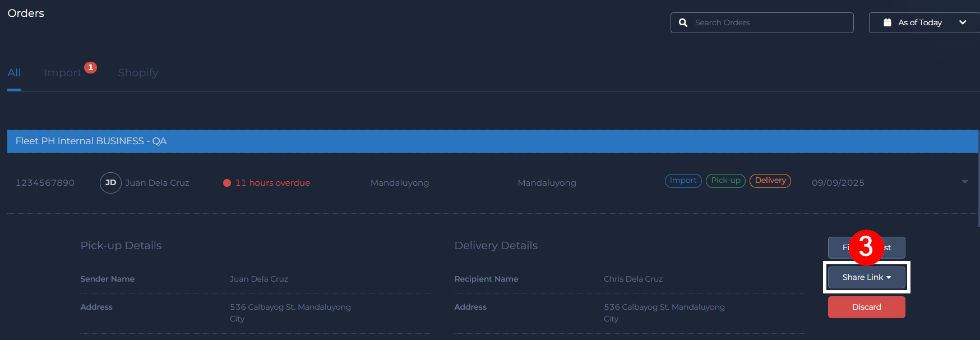
Task: Click order number 1234567890
Action: click(45, 183)
